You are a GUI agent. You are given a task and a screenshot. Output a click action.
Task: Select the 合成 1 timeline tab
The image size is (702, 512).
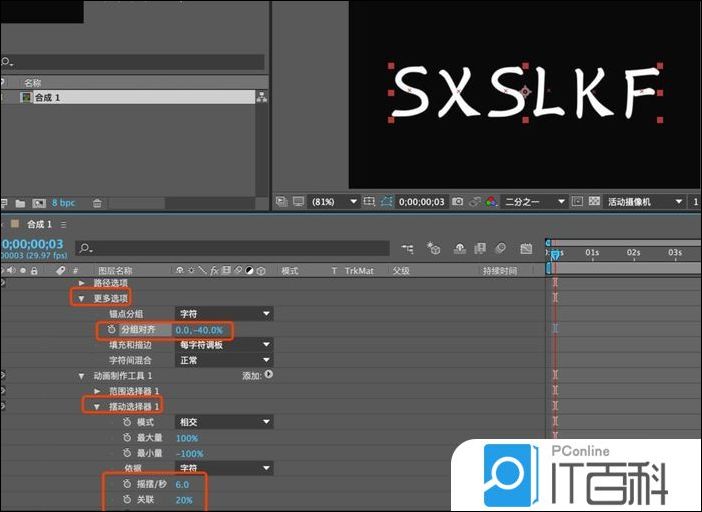point(42,225)
